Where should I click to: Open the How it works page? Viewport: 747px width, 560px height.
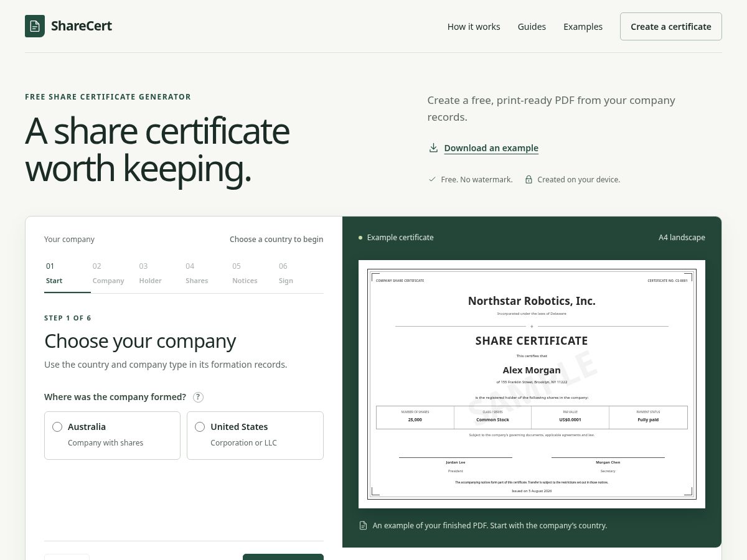474,27
